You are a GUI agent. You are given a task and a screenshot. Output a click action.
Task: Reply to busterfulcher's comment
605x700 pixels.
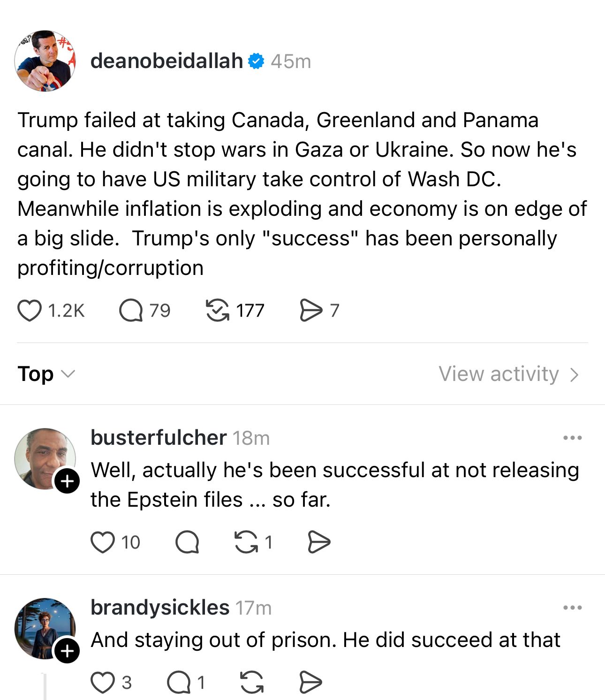[x=187, y=542]
